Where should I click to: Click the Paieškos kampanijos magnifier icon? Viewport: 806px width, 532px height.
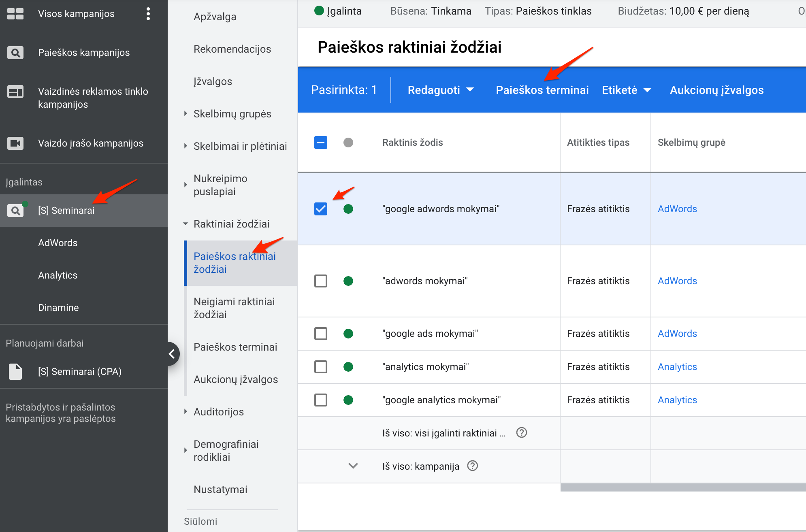tap(15, 53)
